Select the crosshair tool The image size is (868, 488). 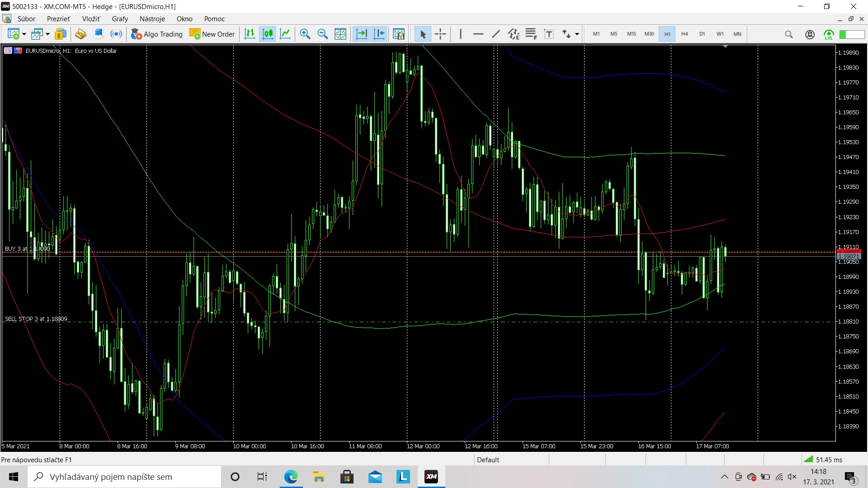click(440, 34)
